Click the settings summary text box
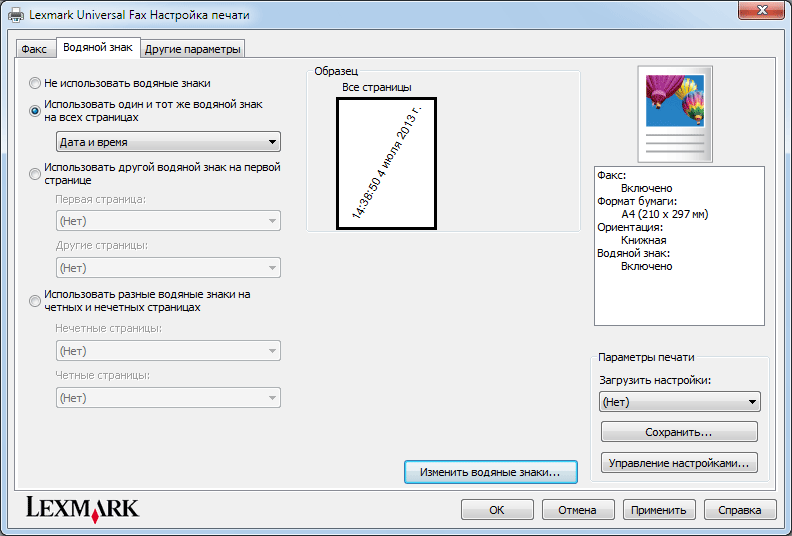Viewport: 792px width, 536px height. click(679, 246)
